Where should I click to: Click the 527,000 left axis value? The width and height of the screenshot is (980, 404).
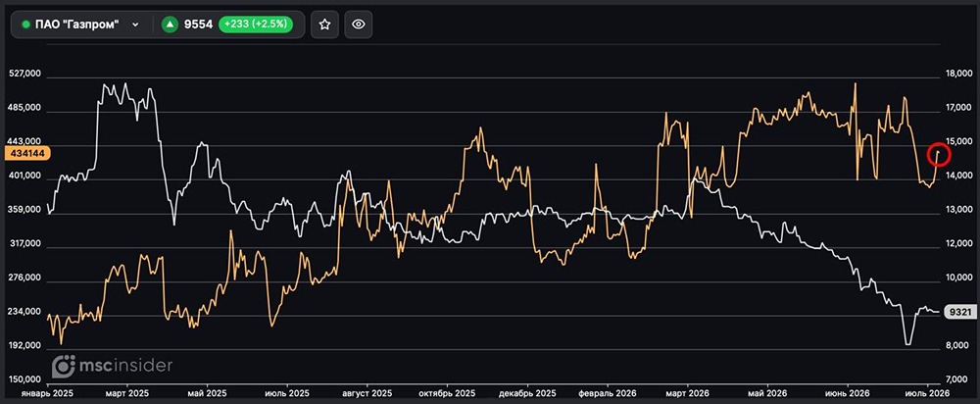point(25,75)
